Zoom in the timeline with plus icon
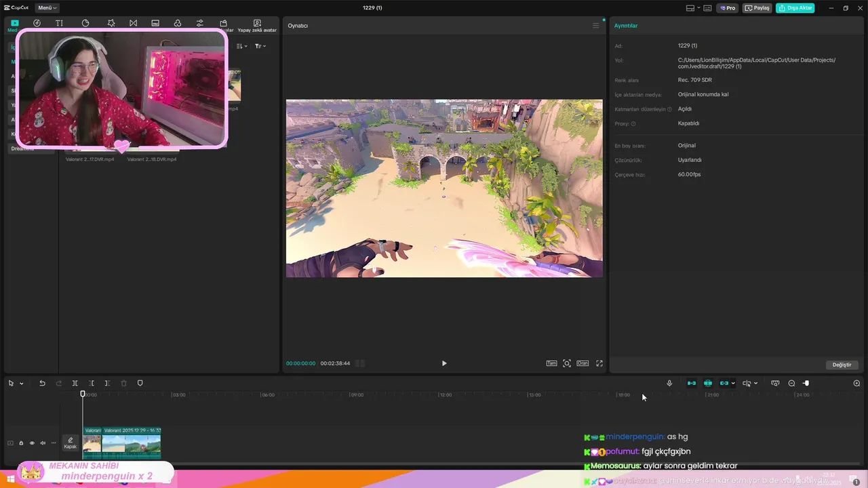868x488 pixels. point(856,383)
